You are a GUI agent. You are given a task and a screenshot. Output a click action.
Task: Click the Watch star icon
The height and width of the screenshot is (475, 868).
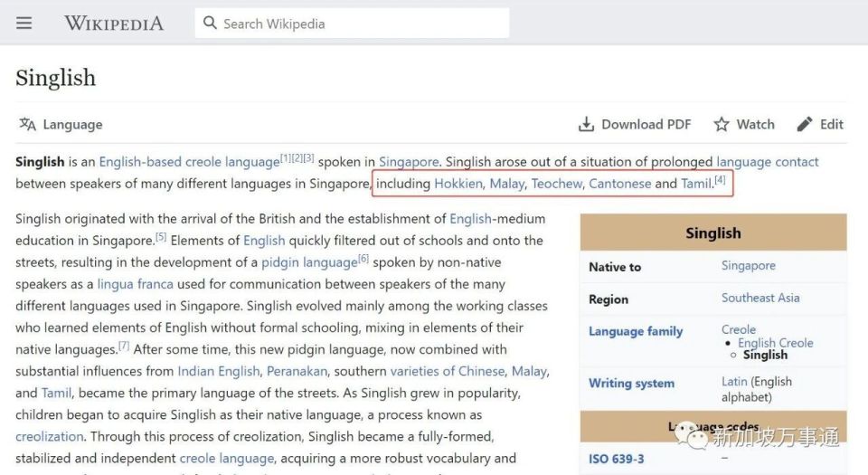721,124
